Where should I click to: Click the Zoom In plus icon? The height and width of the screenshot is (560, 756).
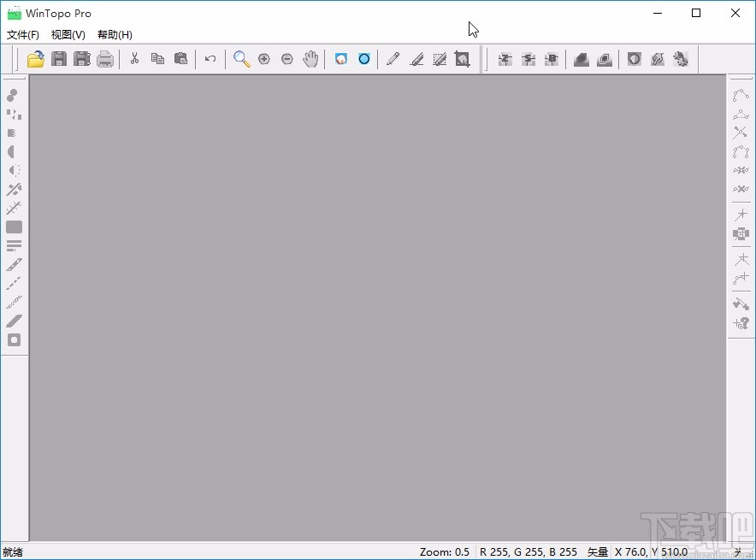coord(263,59)
